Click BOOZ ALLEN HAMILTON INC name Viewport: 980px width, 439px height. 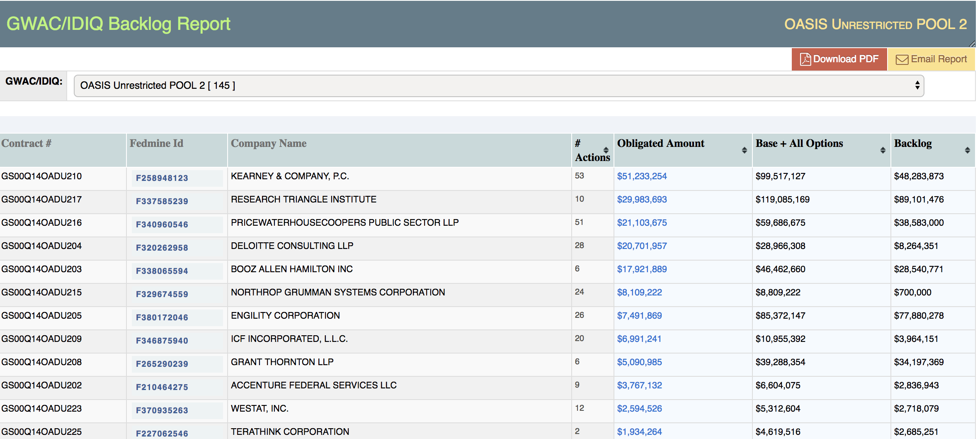(291, 269)
